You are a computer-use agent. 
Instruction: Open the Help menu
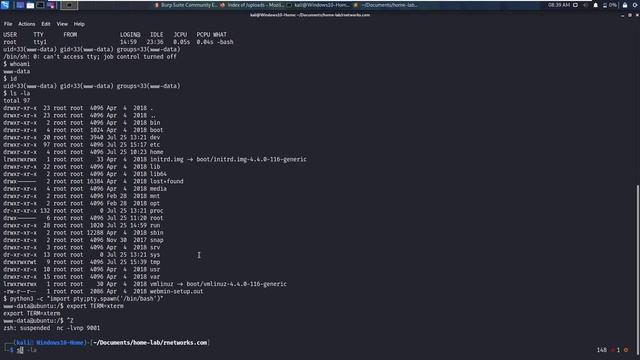[79, 24]
